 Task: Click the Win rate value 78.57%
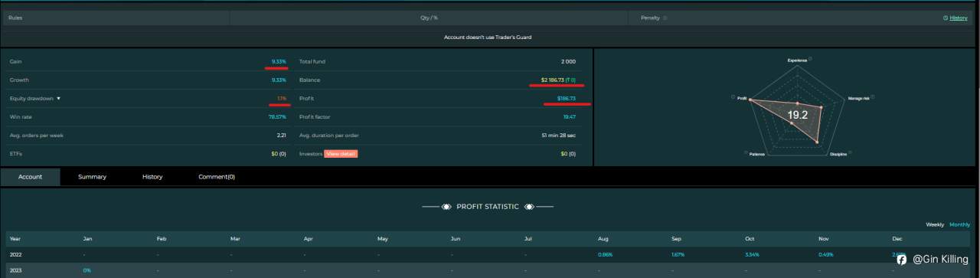pos(277,116)
